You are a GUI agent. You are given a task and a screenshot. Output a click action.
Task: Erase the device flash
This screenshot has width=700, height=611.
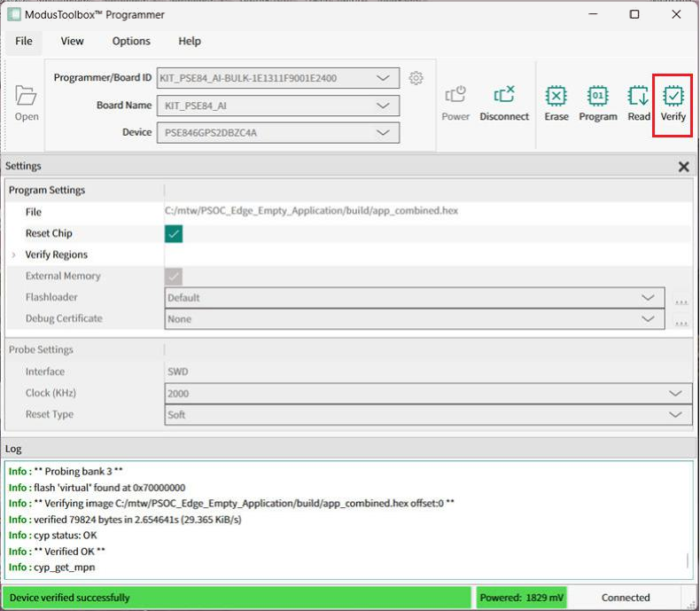click(x=556, y=104)
